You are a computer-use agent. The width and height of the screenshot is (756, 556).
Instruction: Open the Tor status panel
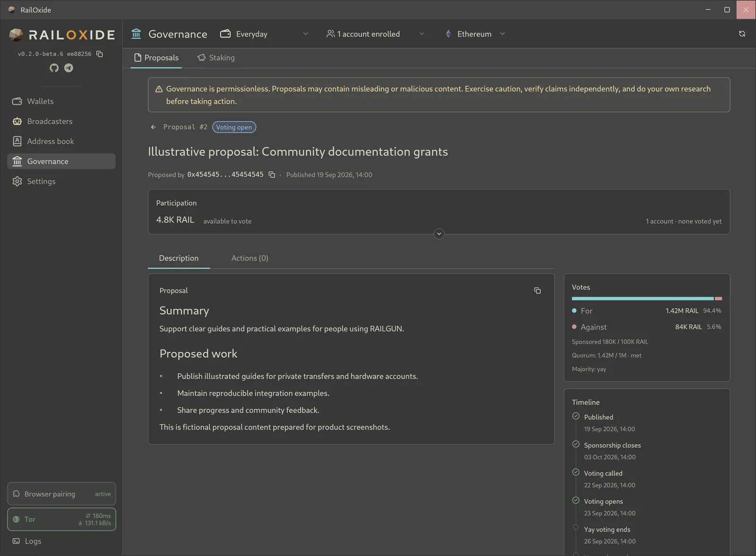click(x=61, y=519)
